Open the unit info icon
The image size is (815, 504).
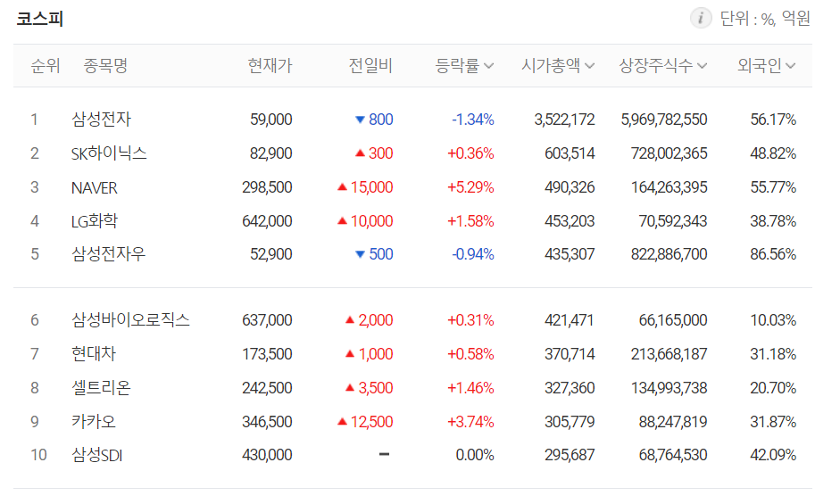701,18
